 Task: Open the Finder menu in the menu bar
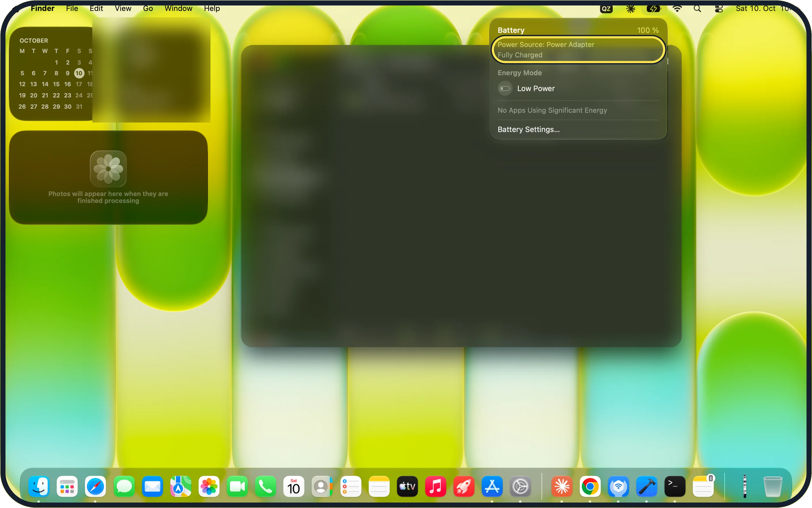point(42,8)
